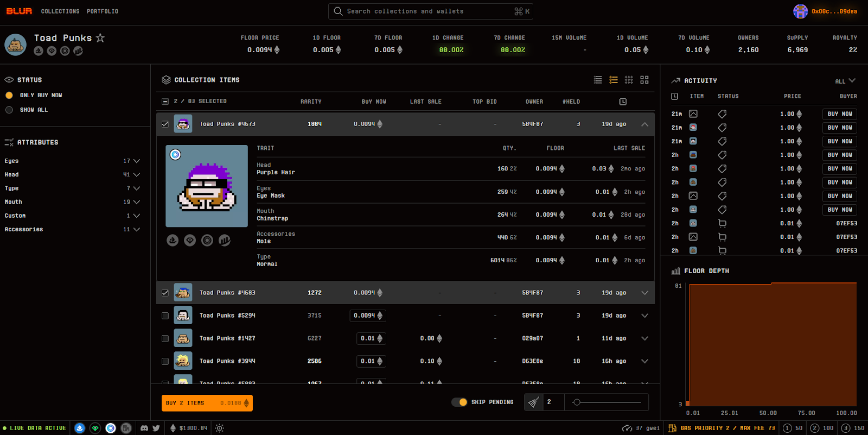The height and width of the screenshot is (435, 868).
Task: Check the Toad Punks #5294 checkbox
Action: tap(165, 316)
